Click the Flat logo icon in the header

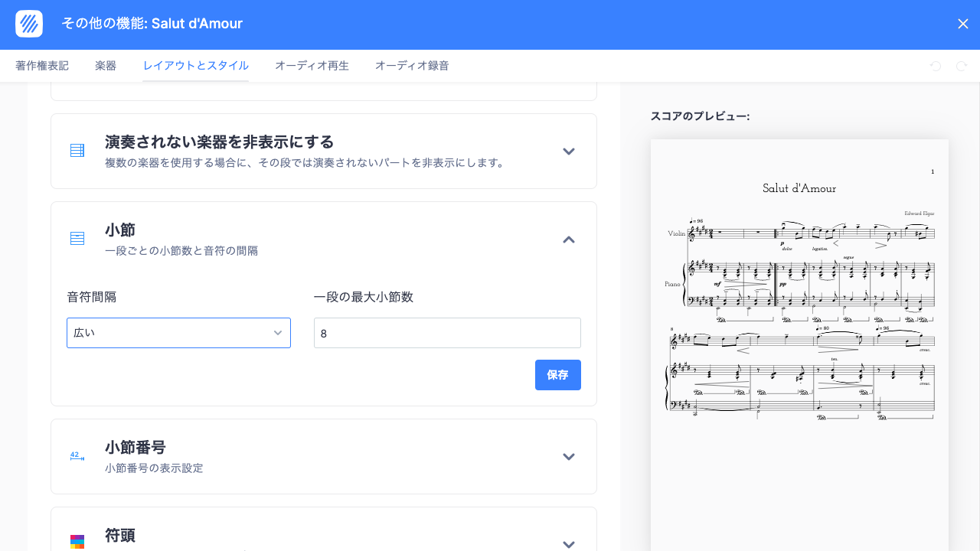[29, 24]
